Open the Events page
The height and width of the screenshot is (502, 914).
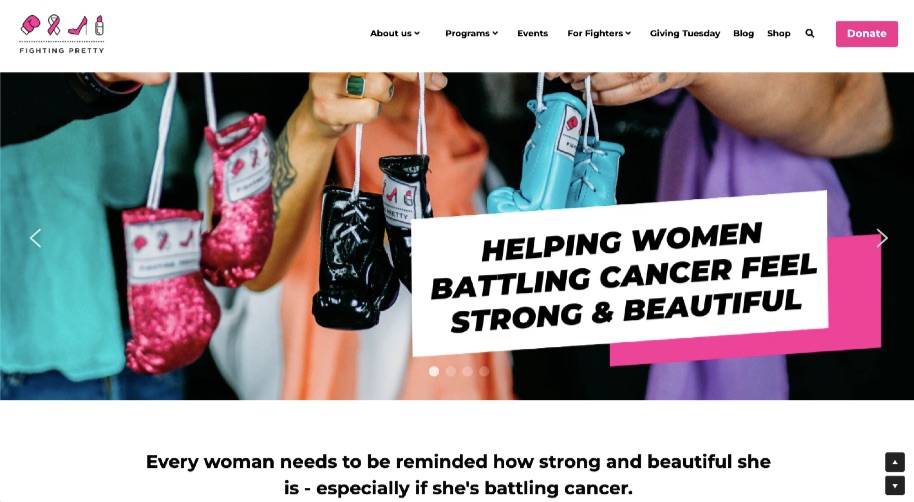[x=532, y=33]
